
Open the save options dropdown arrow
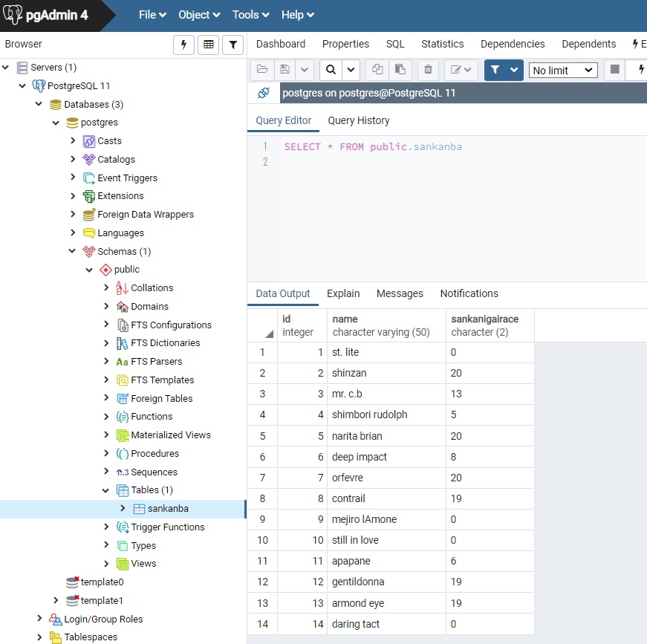coord(305,69)
